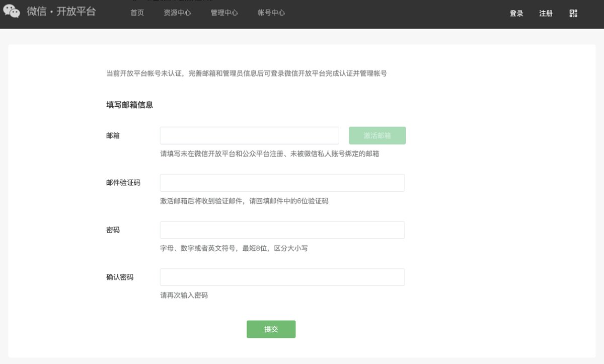Click the 激活邮箱 button
604x364 pixels.
[x=377, y=135]
